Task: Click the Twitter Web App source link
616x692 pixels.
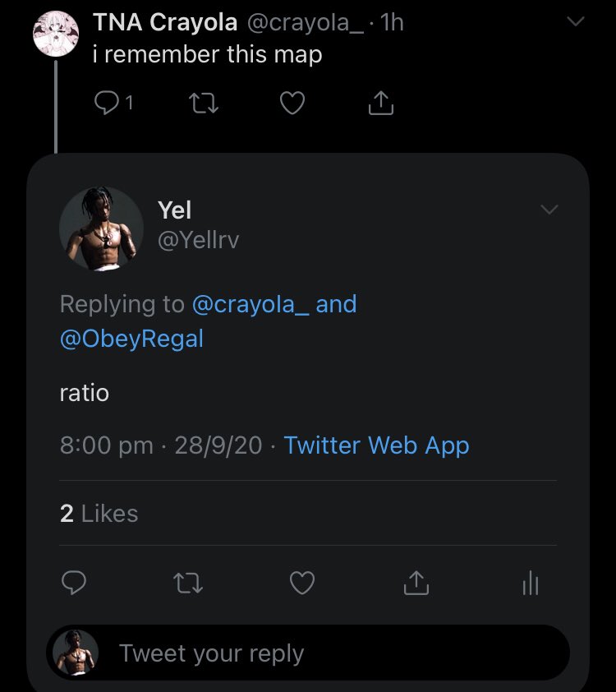Action: [376, 445]
